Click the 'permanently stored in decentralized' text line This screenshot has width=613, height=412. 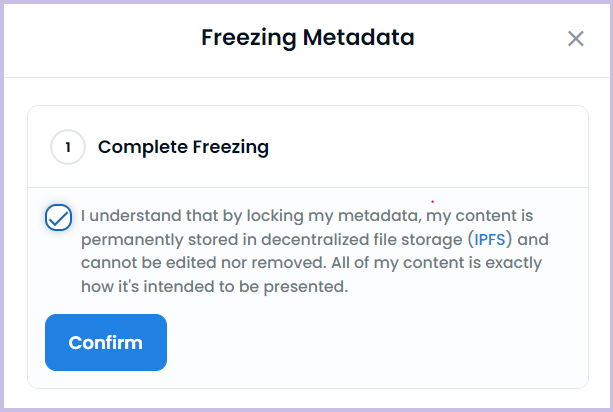(x=315, y=240)
